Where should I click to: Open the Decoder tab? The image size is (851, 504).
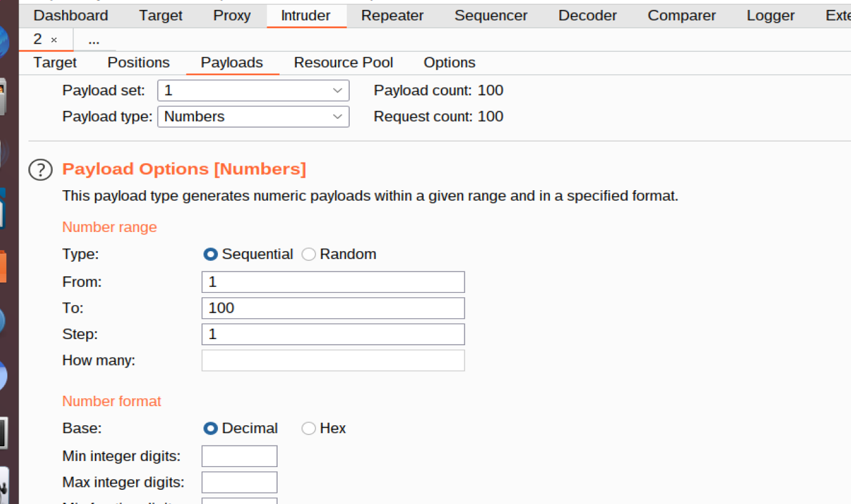587,16
